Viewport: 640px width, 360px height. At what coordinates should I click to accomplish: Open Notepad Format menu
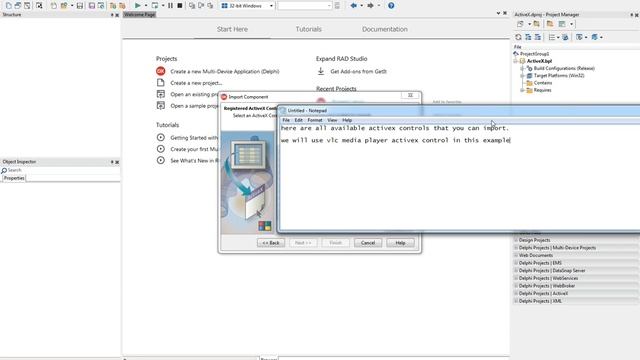point(315,120)
